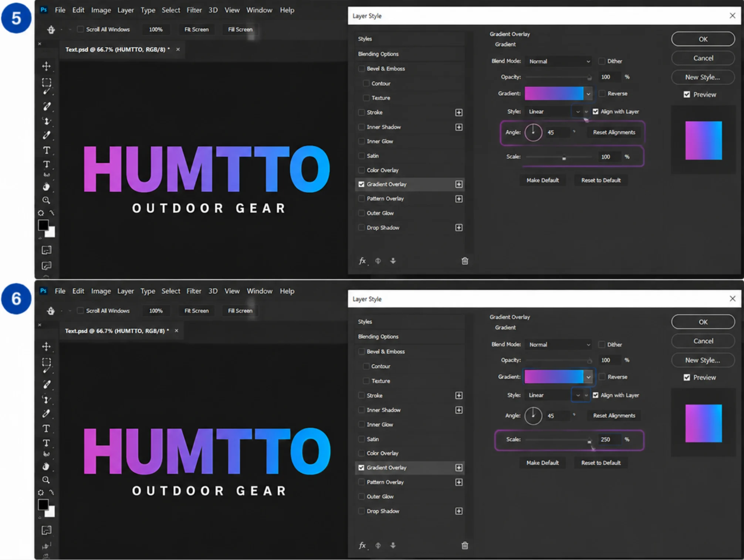Image resolution: width=744 pixels, height=560 pixels.
Task: Open Window menu in lower Photoshop window
Action: tap(260, 291)
